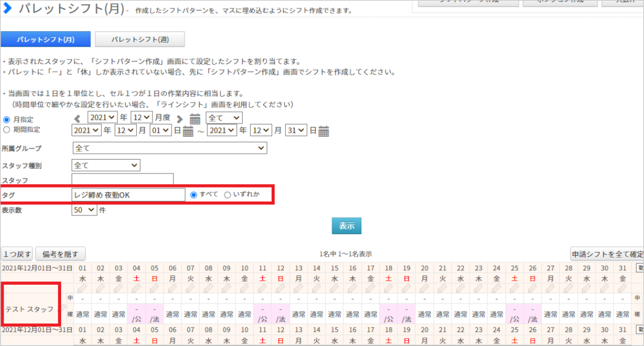This screenshot has width=644, height=346.
Task: Click the 通常 shift cell for day 01
Action: [x=83, y=315]
